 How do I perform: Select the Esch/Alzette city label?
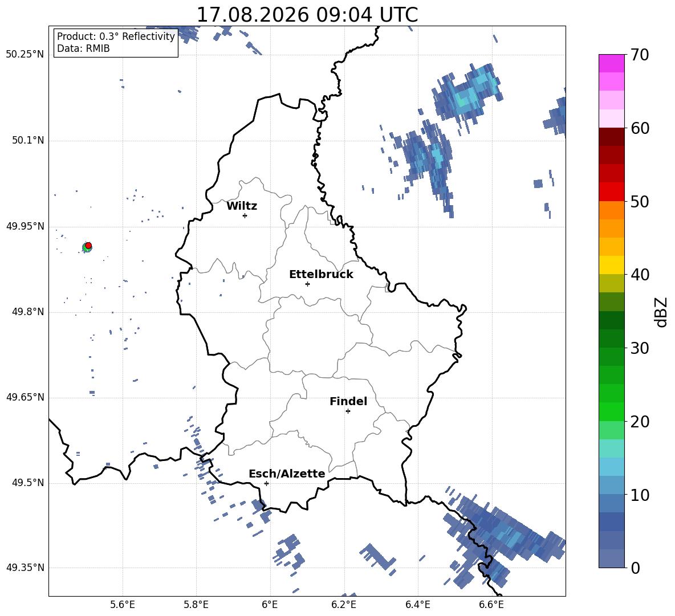(x=287, y=474)
